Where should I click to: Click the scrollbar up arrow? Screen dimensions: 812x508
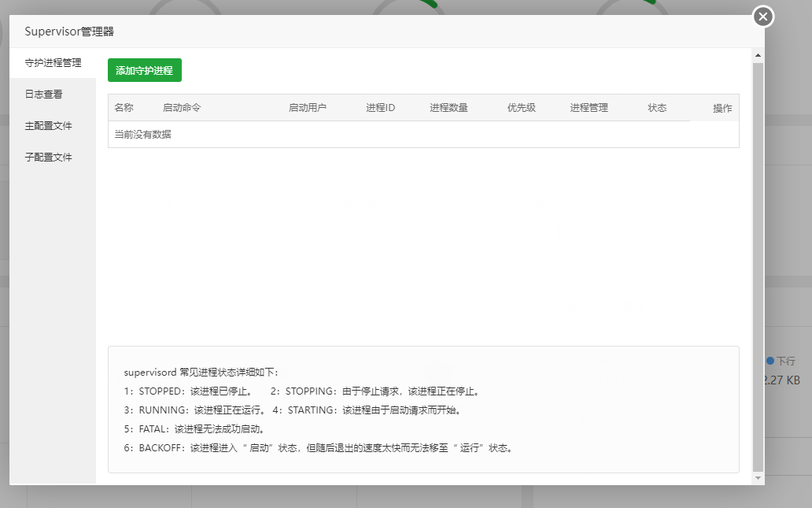[x=758, y=55]
